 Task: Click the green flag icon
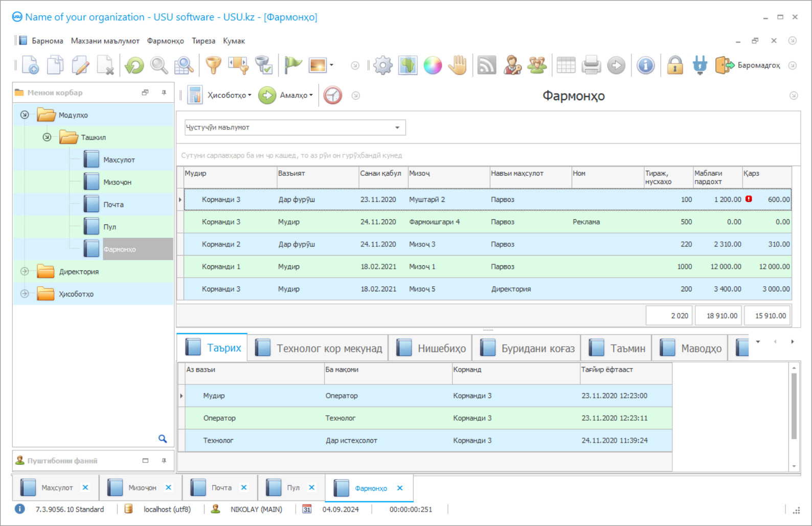(x=293, y=64)
